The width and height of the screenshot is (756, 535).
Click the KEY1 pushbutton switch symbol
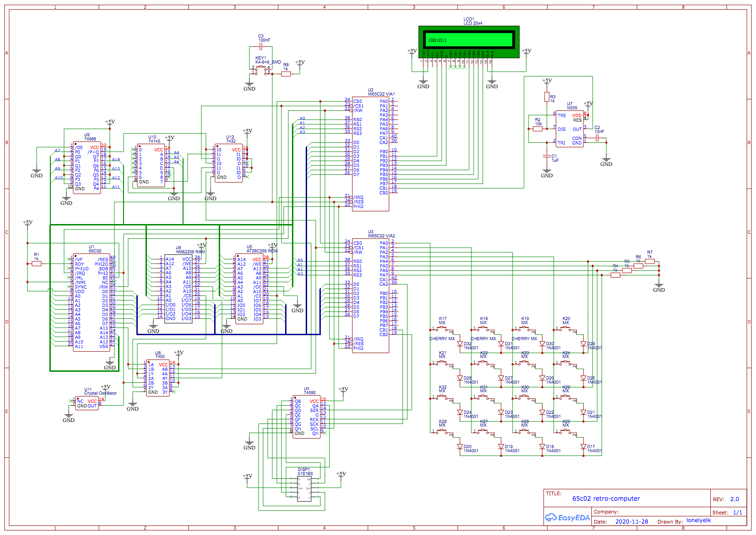click(x=261, y=70)
